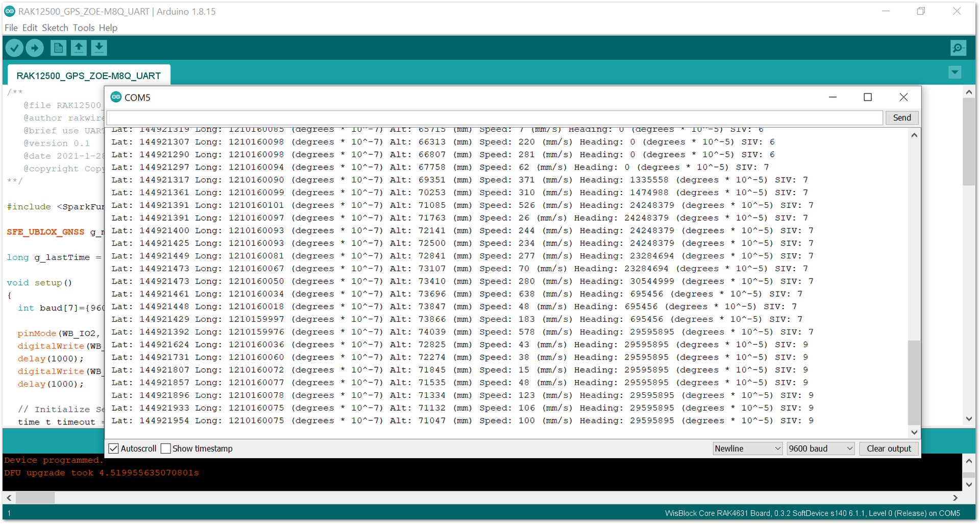Open the tab options dropdown arrow

(955, 73)
